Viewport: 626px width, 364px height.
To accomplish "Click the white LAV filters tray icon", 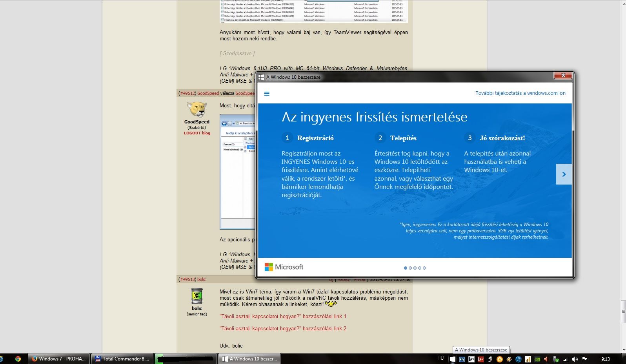I will click(471, 359).
